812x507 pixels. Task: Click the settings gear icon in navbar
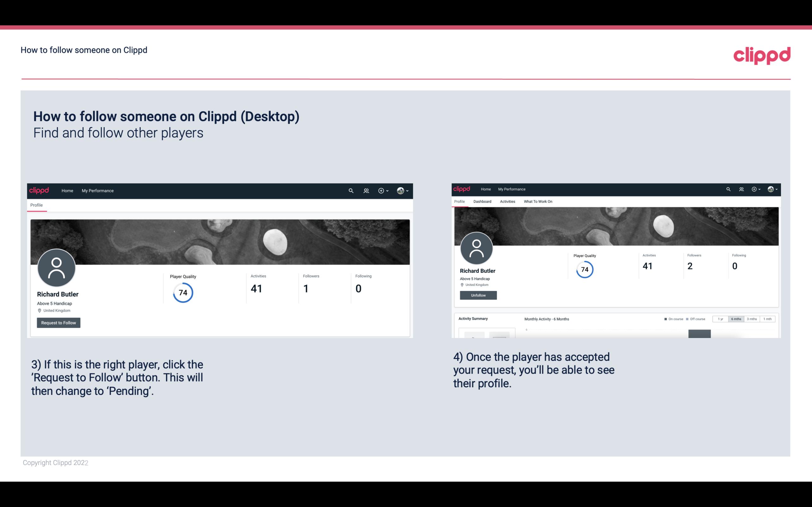(381, 190)
